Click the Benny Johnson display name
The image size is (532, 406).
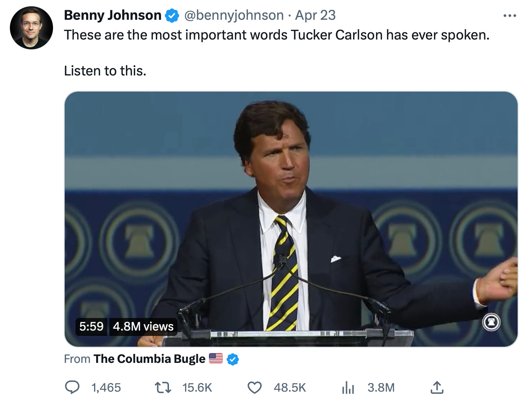pyautogui.click(x=112, y=15)
